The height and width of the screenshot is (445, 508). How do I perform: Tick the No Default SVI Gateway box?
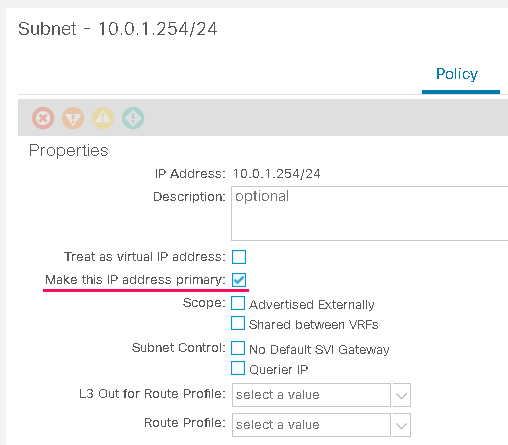[x=238, y=348]
